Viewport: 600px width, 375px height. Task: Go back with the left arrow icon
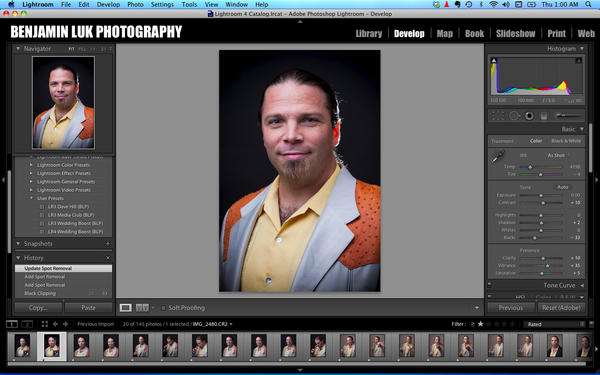pyautogui.click(x=55, y=324)
